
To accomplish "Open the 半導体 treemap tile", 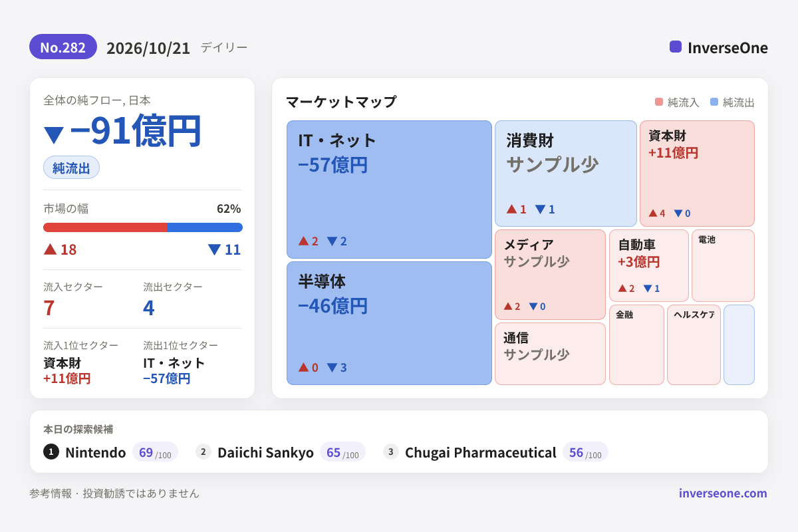I will coord(390,323).
